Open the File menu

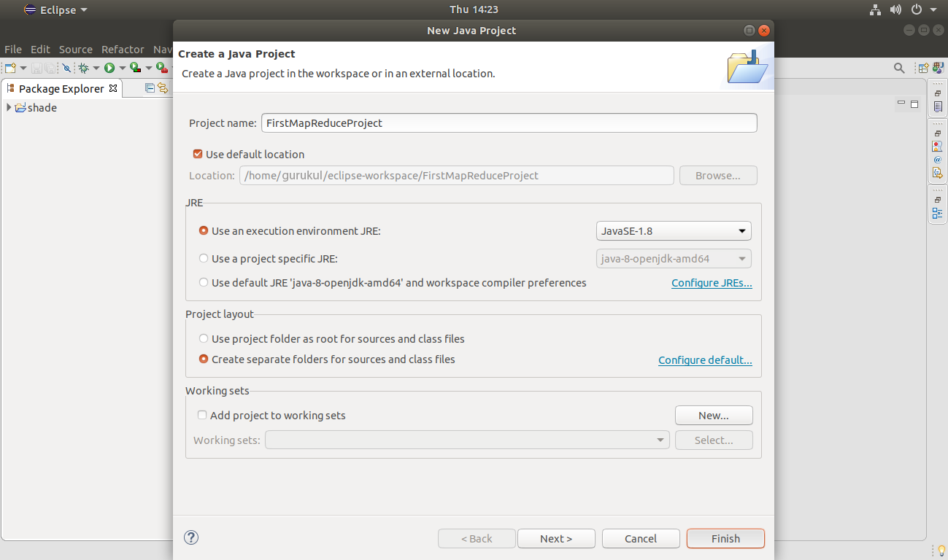13,49
